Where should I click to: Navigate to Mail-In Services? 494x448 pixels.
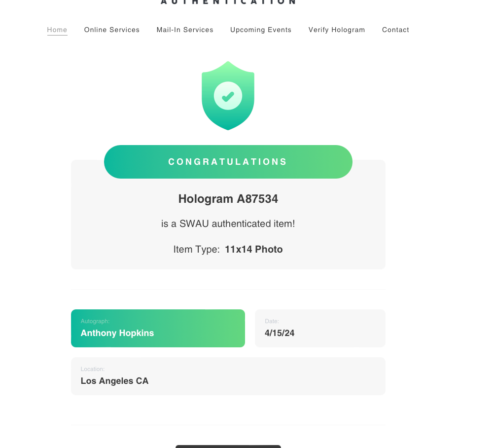coord(185,30)
